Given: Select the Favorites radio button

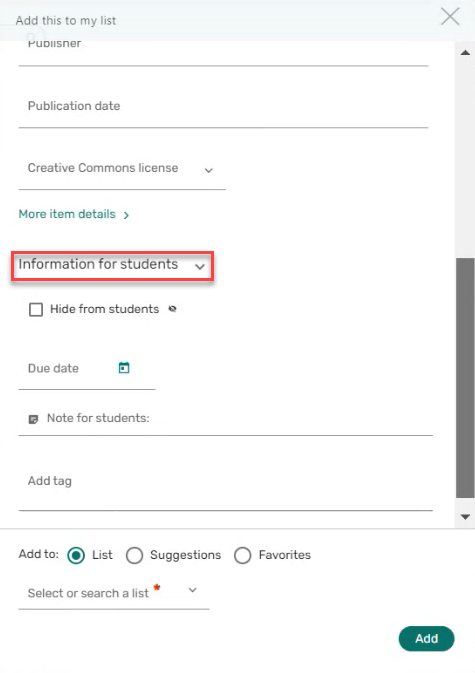Looking at the screenshot, I should (242, 555).
